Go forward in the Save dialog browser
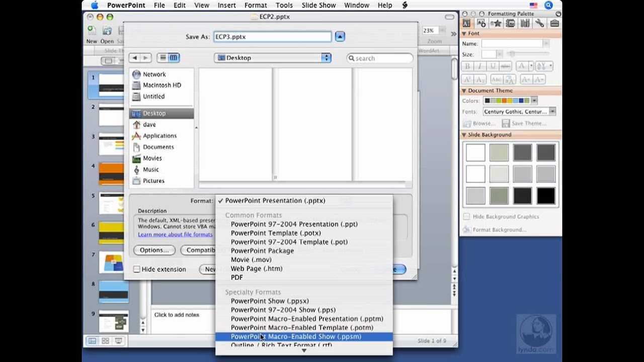This screenshot has height=362, width=644. tap(146, 58)
